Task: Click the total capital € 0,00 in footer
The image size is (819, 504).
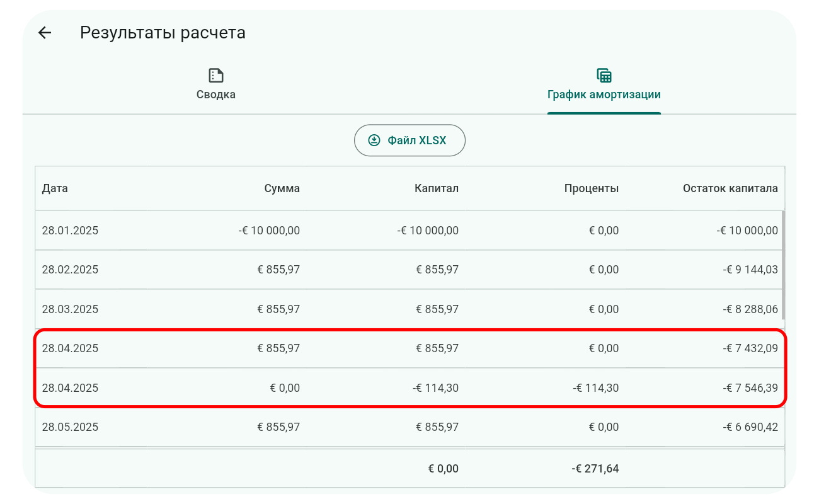Action: pos(444,469)
